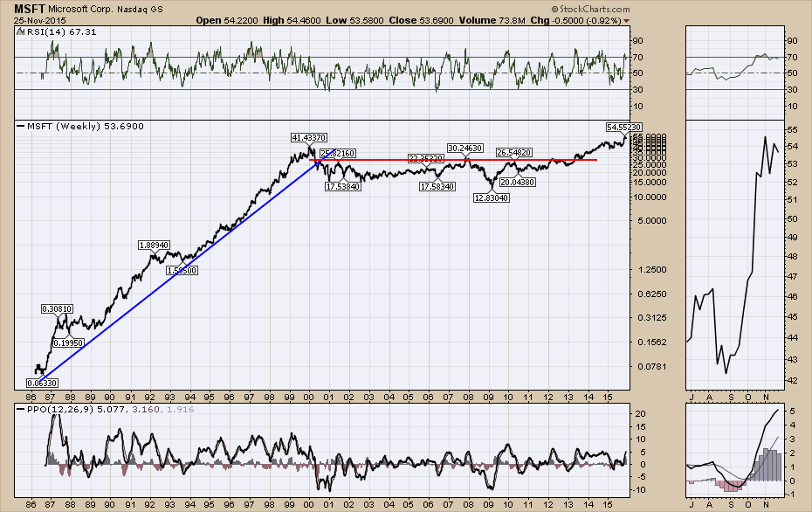Screen dimensions: 812x512
Task: Click the 5.0000 price axis label
Action: [652, 220]
